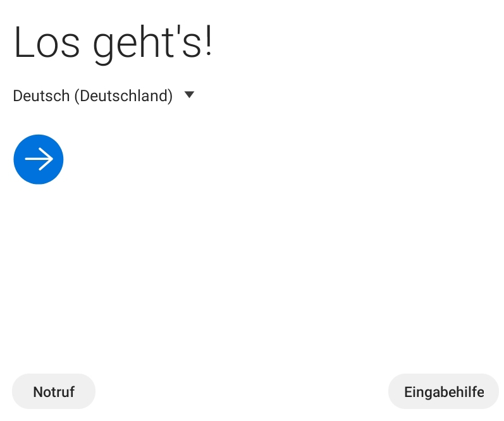The width and height of the screenshot is (504, 421).
Task: Click the small black dropdown triangle
Action: click(189, 95)
